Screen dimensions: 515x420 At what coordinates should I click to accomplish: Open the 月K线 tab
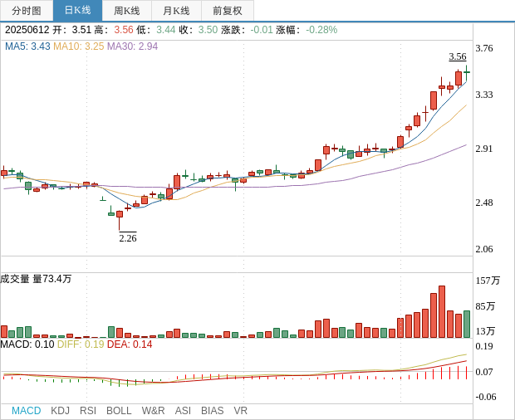pyautogui.click(x=176, y=11)
